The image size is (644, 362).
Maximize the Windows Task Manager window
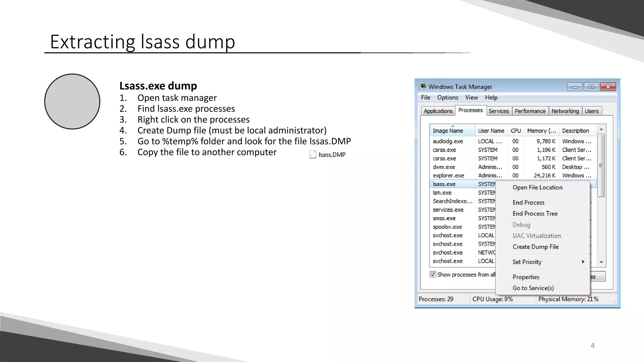591,87
